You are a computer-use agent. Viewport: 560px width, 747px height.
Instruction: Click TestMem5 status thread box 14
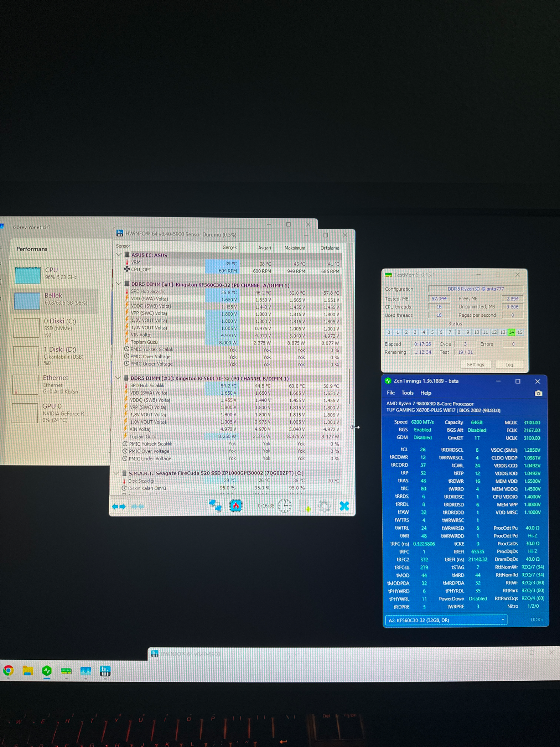(x=511, y=332)
